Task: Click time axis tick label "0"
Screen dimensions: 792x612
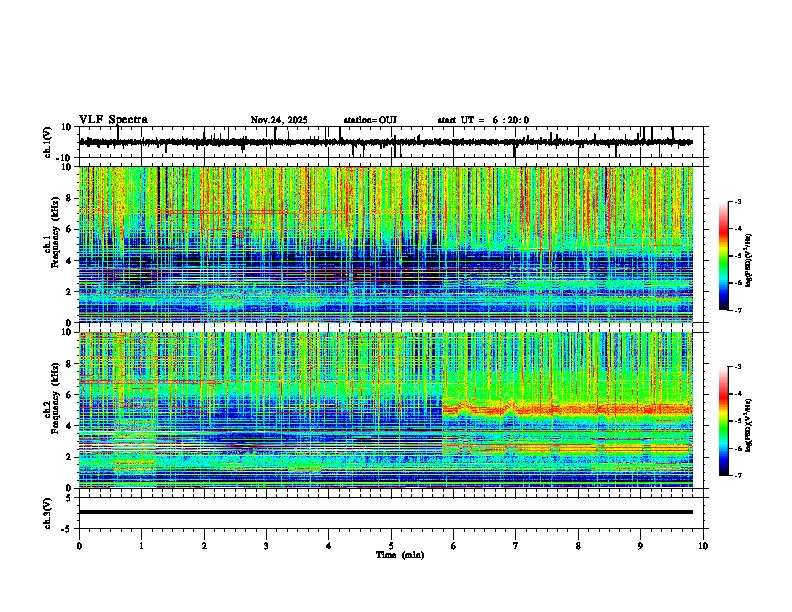Action: point(79,546)
